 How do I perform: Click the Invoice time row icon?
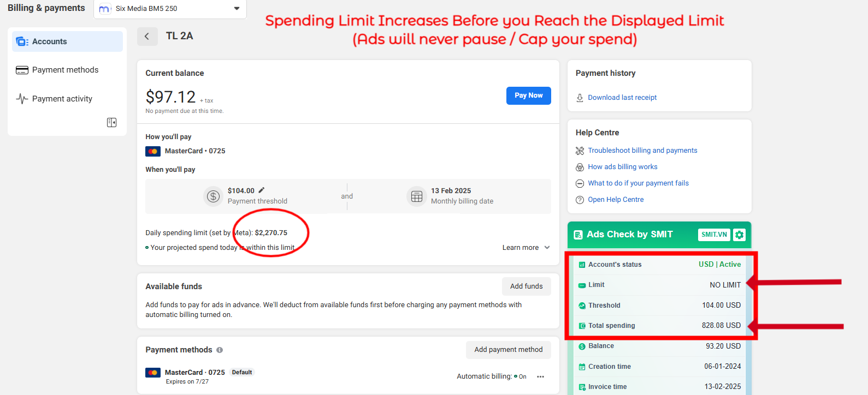pos(582,387)
